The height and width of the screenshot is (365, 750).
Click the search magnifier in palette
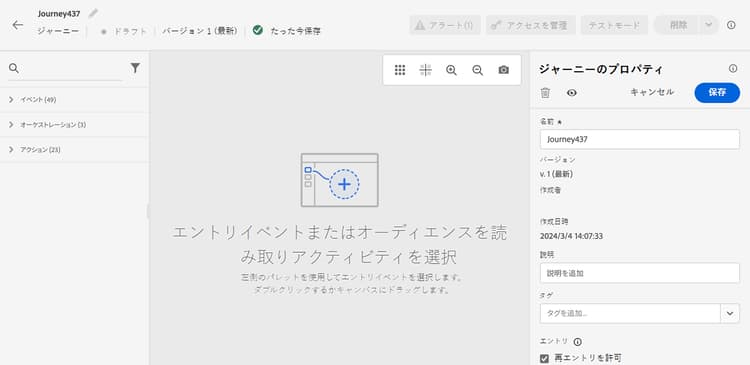click(x=14, y=68)
